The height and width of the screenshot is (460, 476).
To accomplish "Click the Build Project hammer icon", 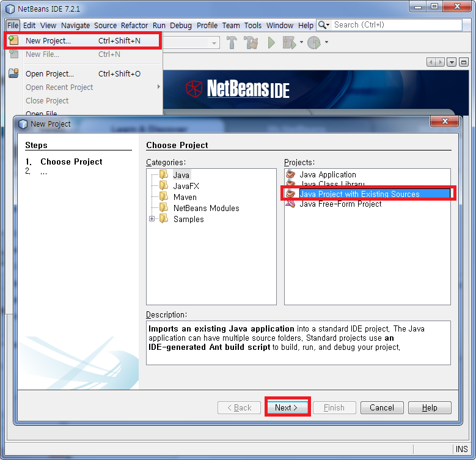I will 232,42.
